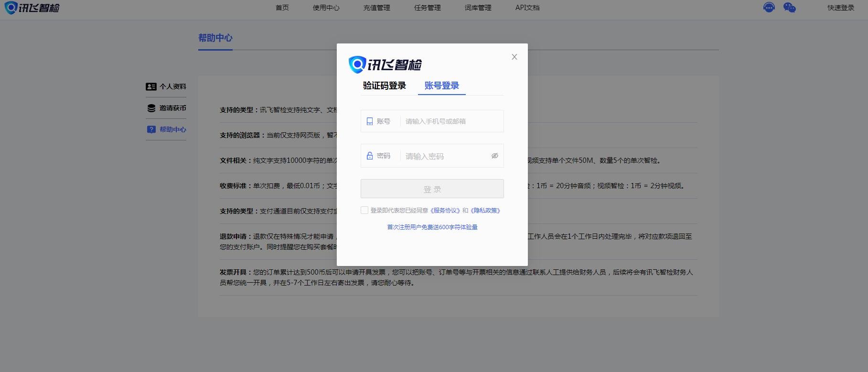Click the 讯飞智检 logo in login dialog
The height and width of the screenshot is (372, 868).
[385, 64]
